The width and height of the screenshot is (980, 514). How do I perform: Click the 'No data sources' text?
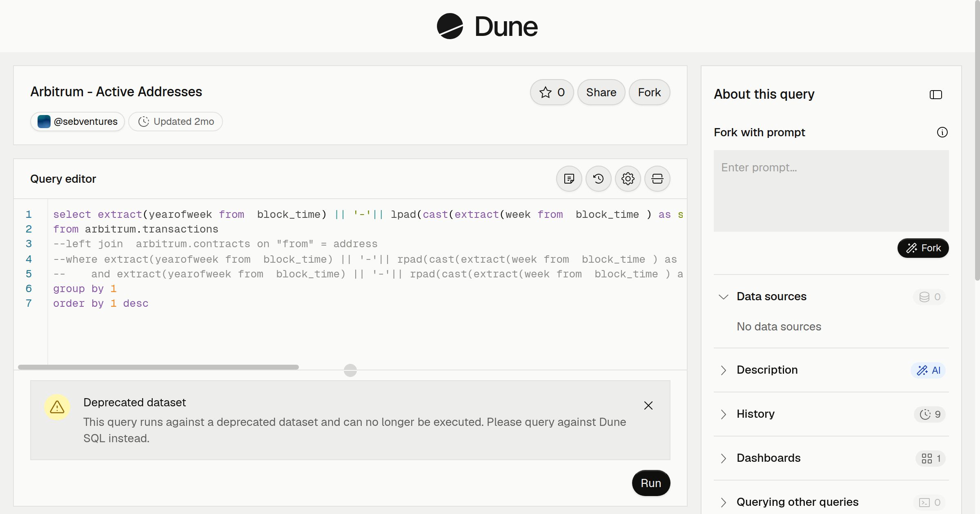(779, 326)
